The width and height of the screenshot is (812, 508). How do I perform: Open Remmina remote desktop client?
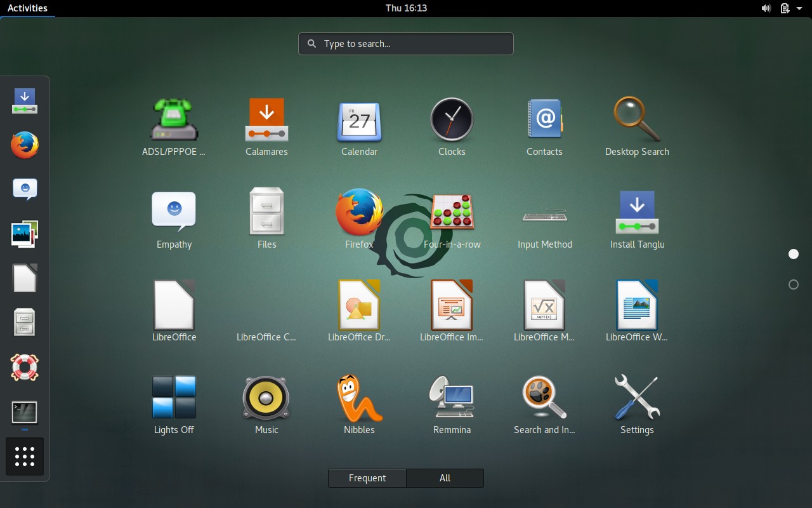[452, 397]
